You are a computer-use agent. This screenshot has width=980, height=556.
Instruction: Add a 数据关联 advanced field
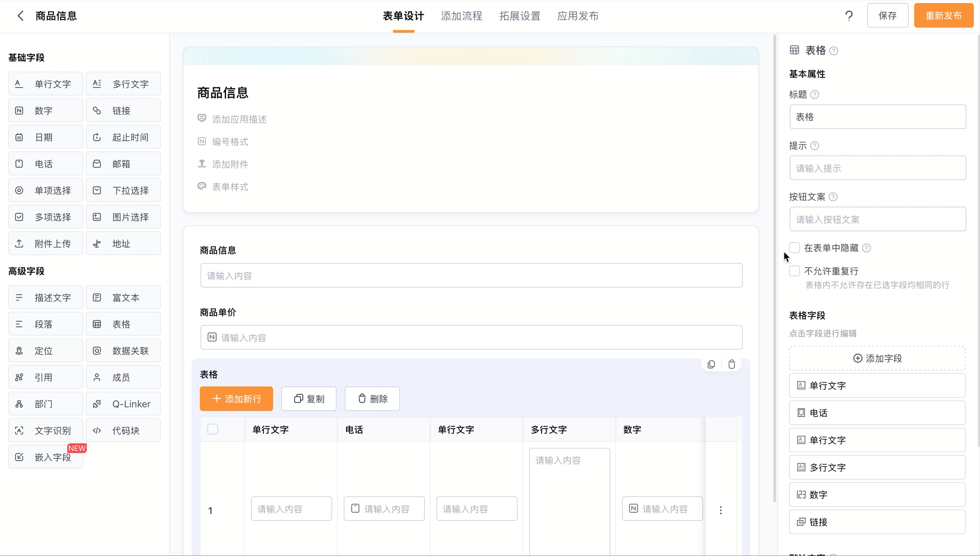pyautogui.click(x=123, y=351)
